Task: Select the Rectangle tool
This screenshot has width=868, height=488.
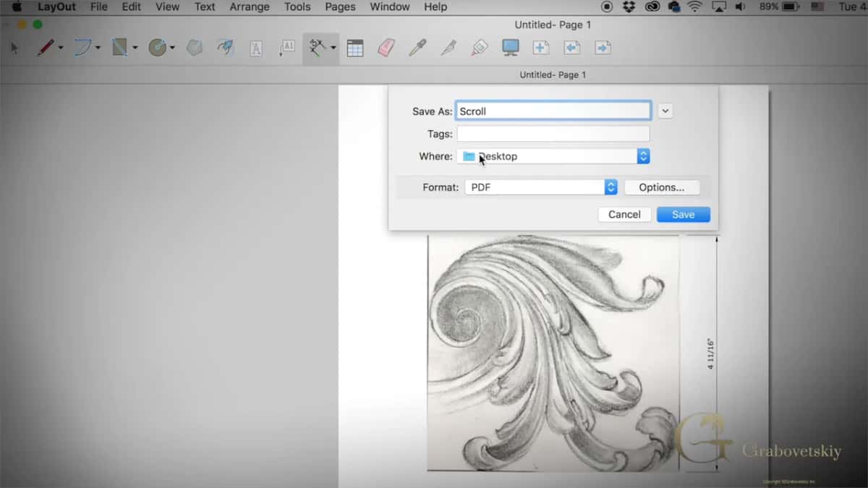Action: (x=120, y=48)
